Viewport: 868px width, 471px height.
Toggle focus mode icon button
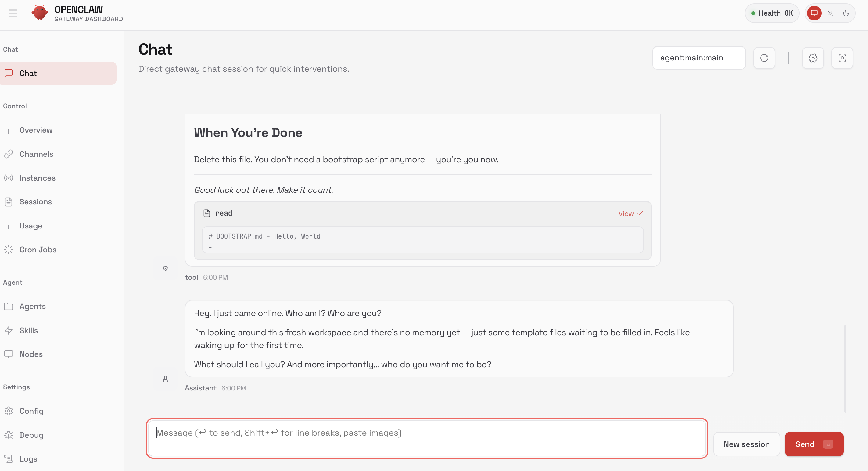coord(842,58)
